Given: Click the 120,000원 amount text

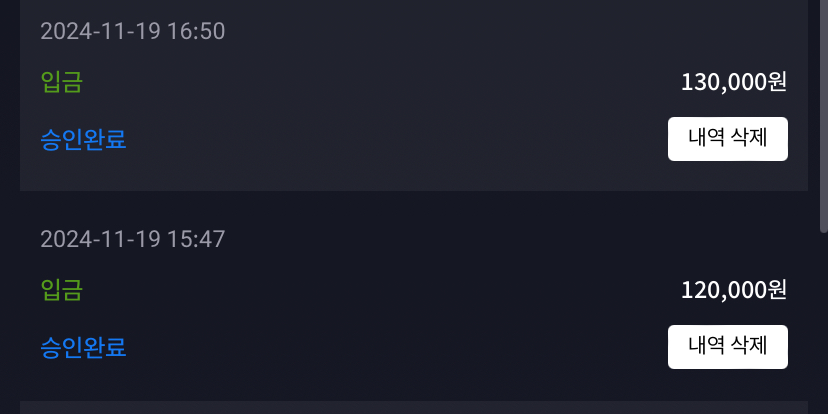Looking at the screenshot, I should coord(734,290).
